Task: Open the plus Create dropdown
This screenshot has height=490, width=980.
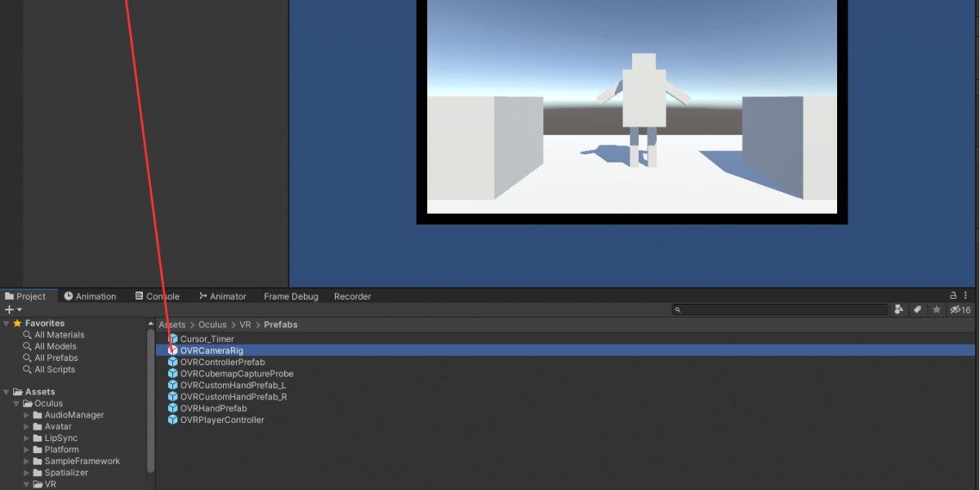Action: (x=13, y=310)
